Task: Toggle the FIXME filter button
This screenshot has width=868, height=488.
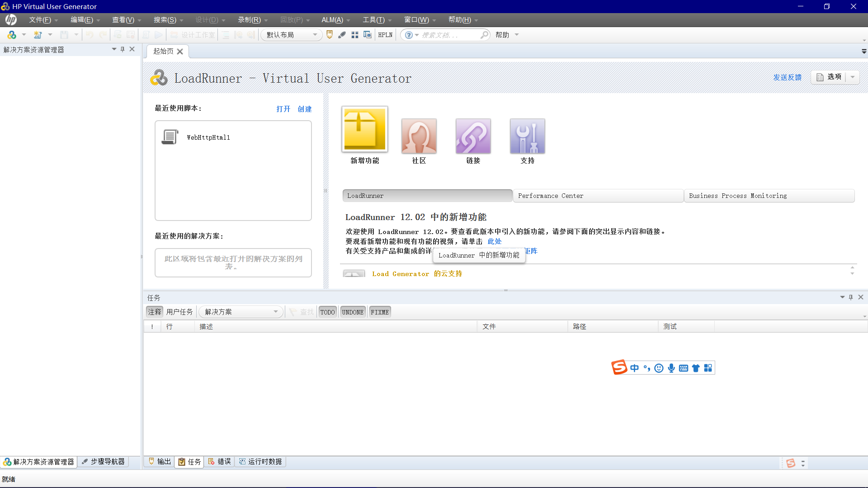Action: click(380, 312)
